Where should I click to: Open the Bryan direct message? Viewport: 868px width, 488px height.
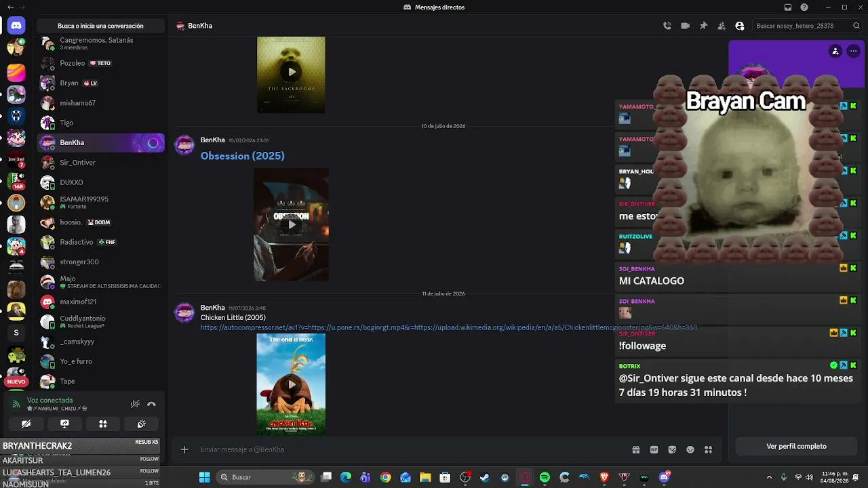[x=100, y=83]
